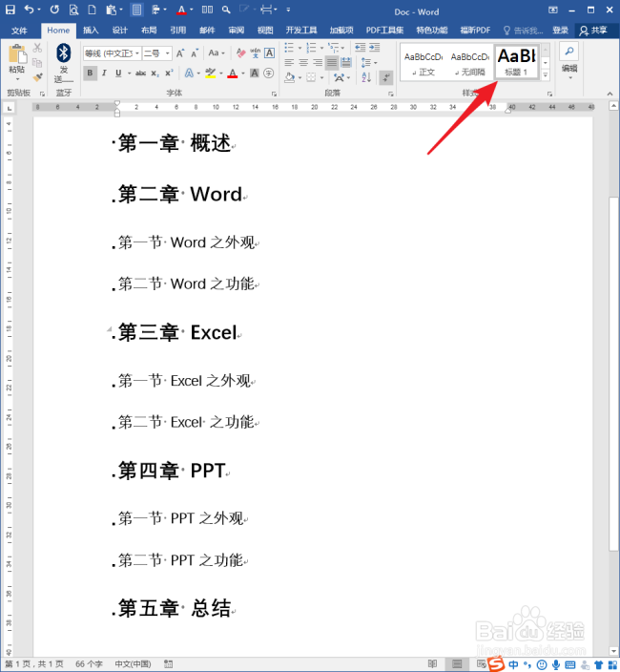Image resolution: width=620 pixels, height=672 pixels.
Task: Collapse the ribbon with the up chevron
Action: tap(610, 94)
